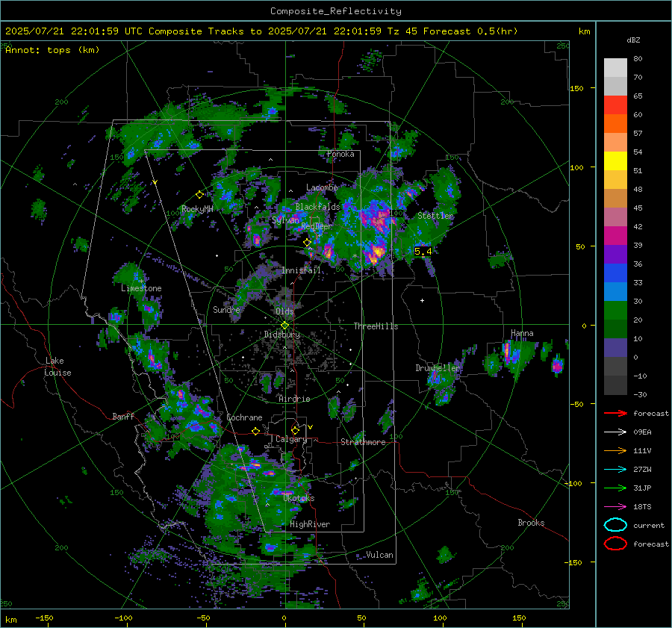Select the dark gray swatch above -30
672x628 pixels.
click(615, 385)
